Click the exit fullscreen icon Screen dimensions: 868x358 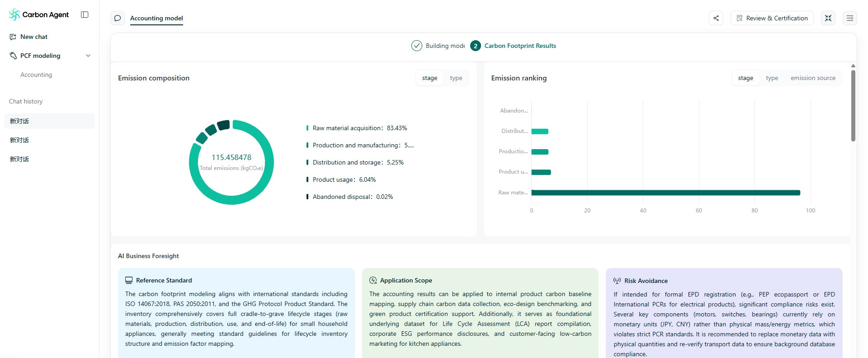pos(828,18)
